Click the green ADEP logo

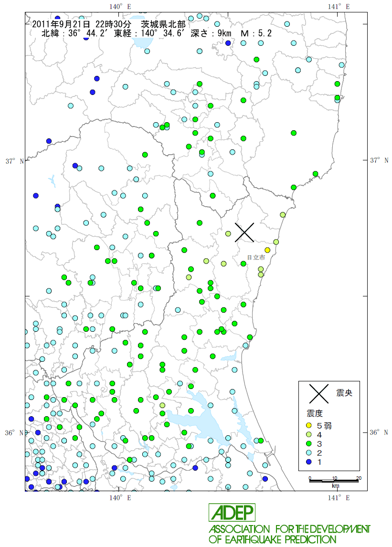pos(232,513)
